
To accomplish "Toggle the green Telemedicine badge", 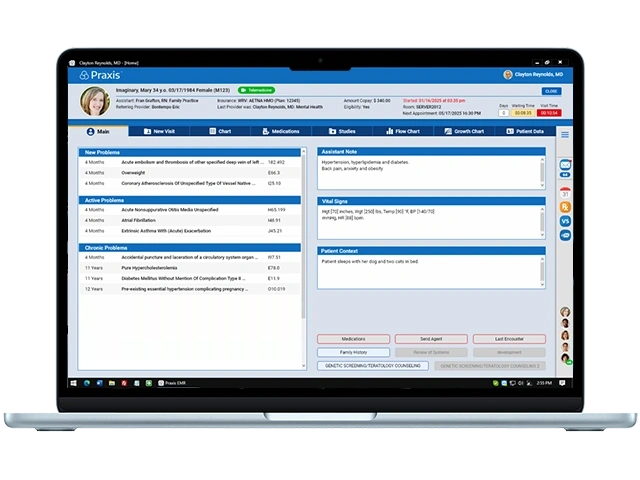I will click(257, 90).
